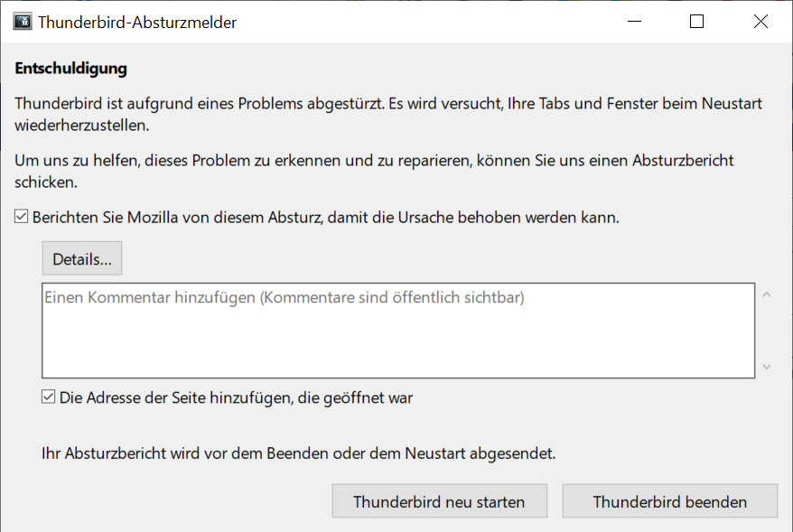793x532 pixels.
Task: Uncheck the box for reporting crash to Mozilla
Action: 22,218
